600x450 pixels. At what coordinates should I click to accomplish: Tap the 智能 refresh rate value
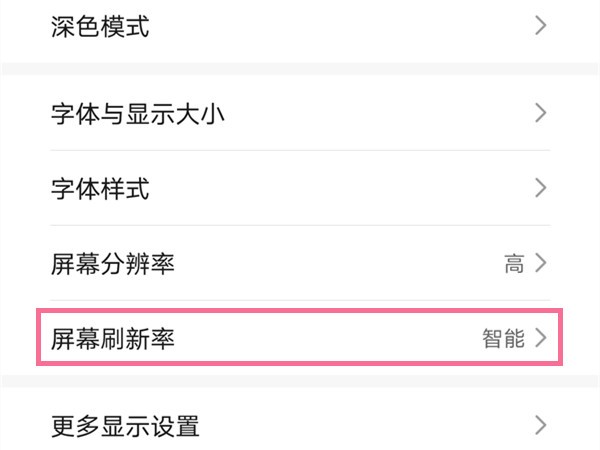503,339
